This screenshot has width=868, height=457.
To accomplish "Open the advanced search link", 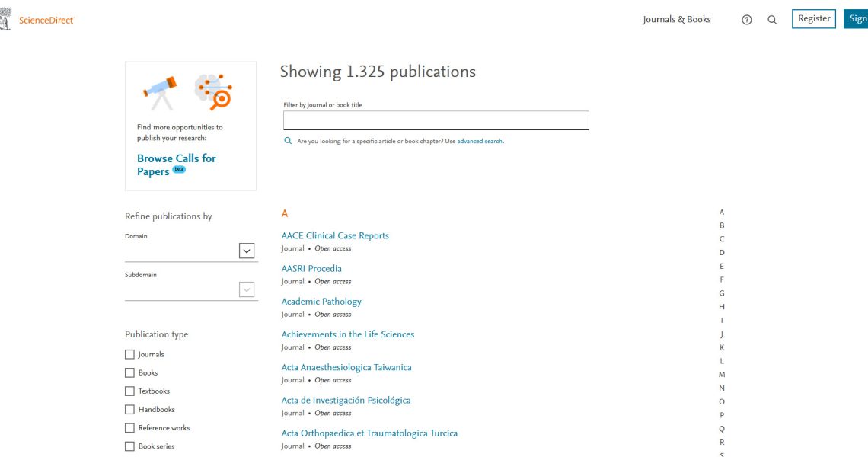I will pos(480,142).
